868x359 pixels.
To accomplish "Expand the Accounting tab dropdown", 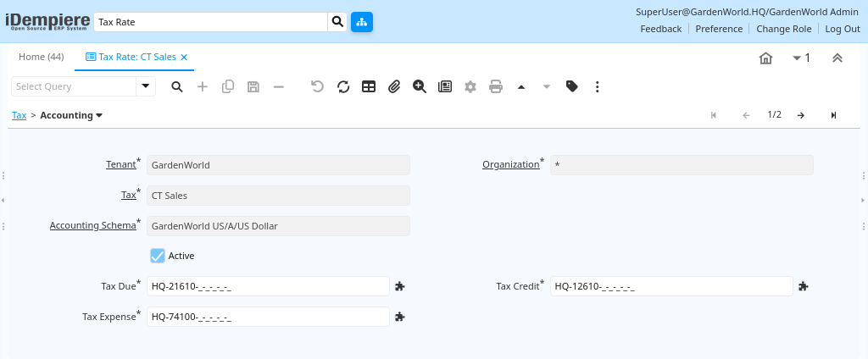I will pyautogui.click(x=99, y=116).
